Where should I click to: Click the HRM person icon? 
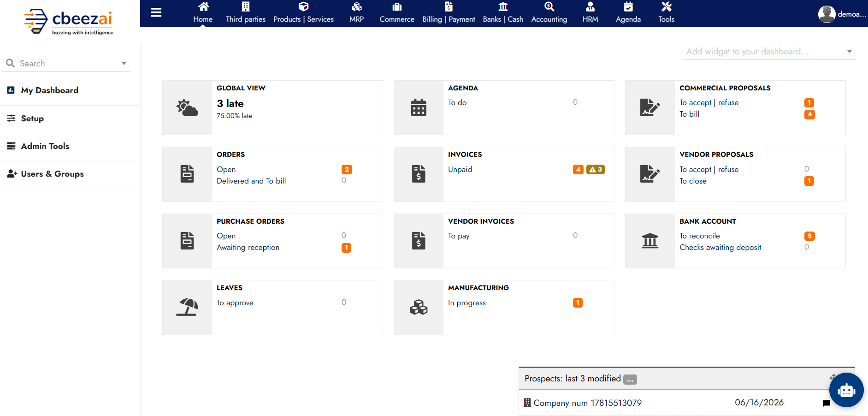tap(590, 6)
